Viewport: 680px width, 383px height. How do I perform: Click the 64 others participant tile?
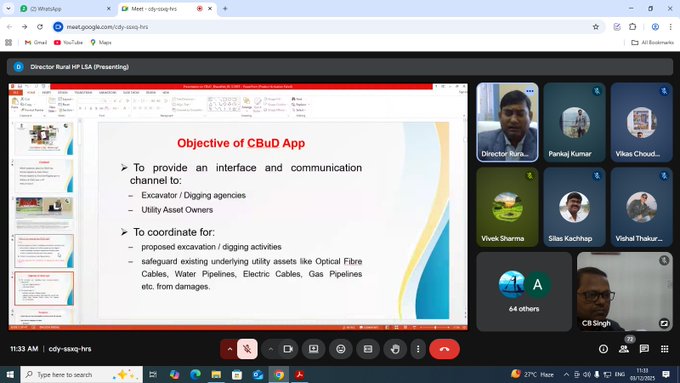(x=524, y=292)
